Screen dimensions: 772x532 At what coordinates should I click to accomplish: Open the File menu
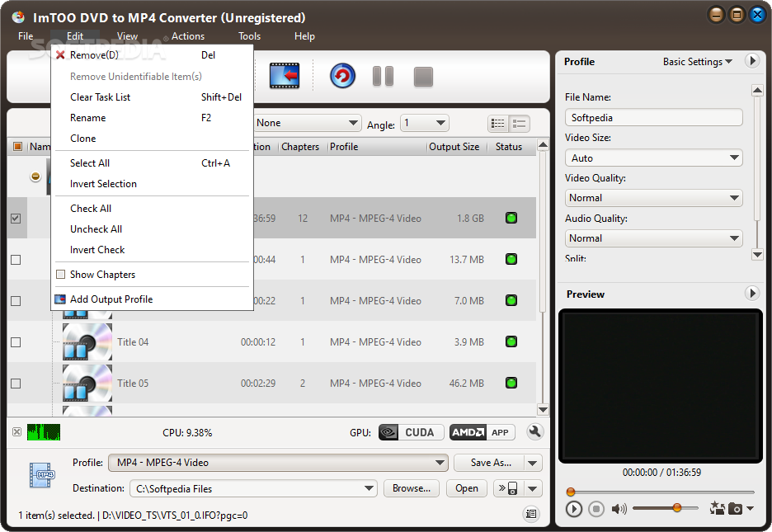pos(26,36)
